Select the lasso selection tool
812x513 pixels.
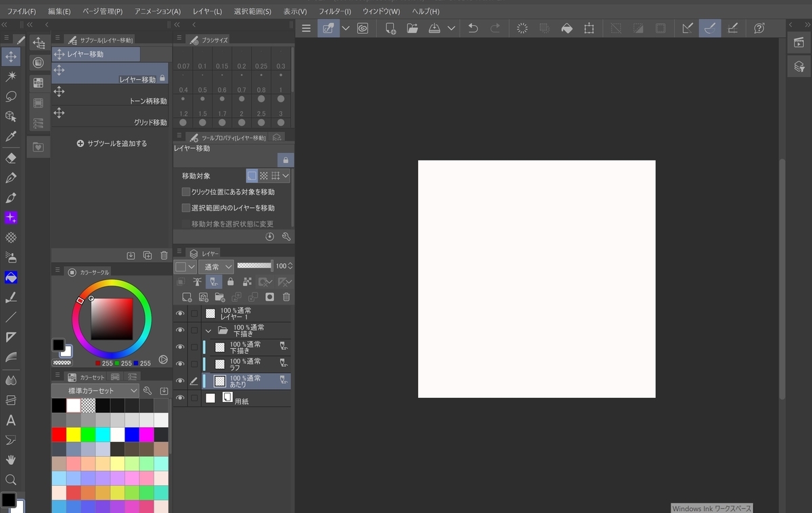tap(11, 96)
